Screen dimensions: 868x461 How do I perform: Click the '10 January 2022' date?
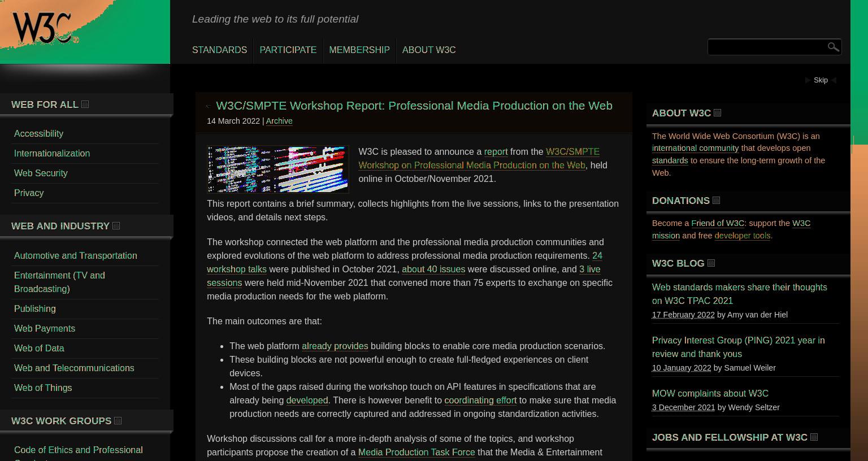[x=682, y=368]
